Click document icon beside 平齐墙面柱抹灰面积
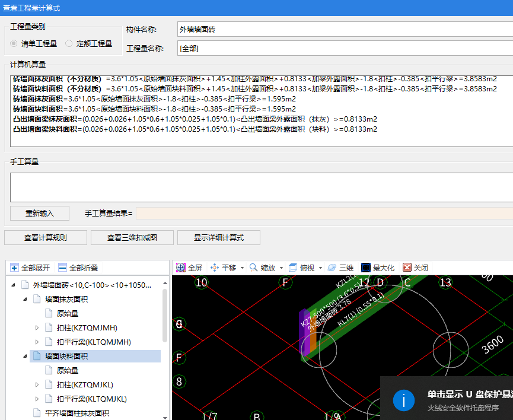Image resolution: width=513 pixels, height=420 pixels. 37,413
